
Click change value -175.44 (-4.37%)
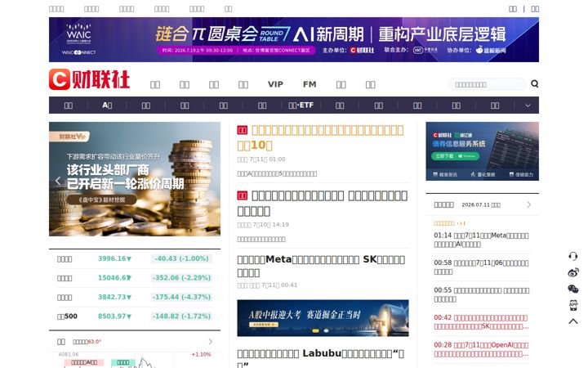coord(182,297)
